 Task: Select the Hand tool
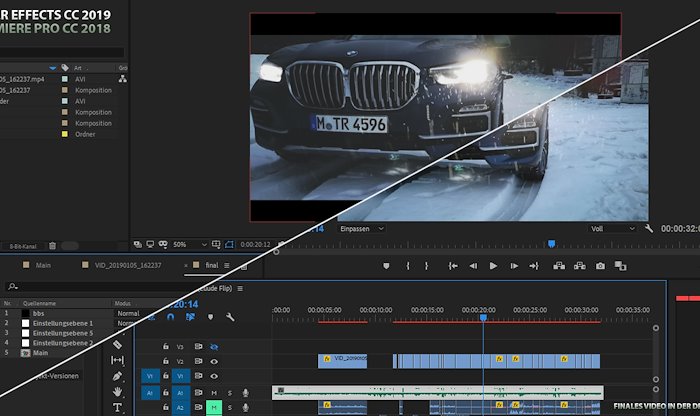[117, 392]
